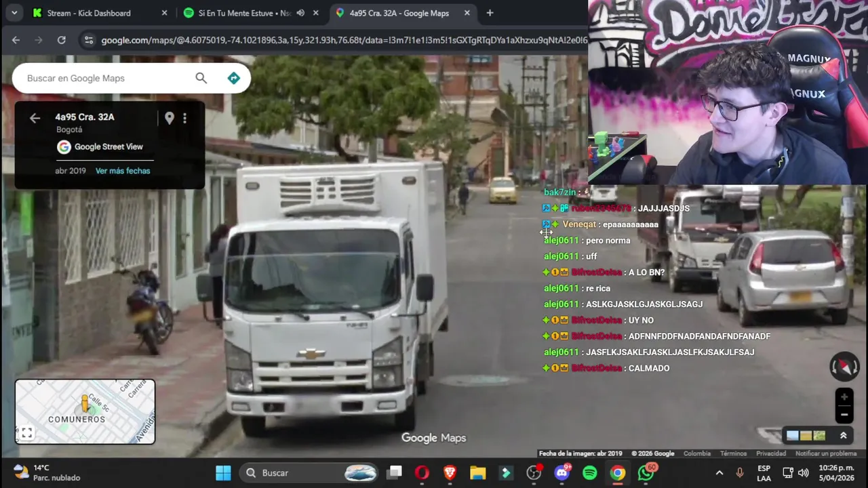Mute audio on the Spotify tab
The width and height of the screenshot is (868, 488).
tap(300, 13)
